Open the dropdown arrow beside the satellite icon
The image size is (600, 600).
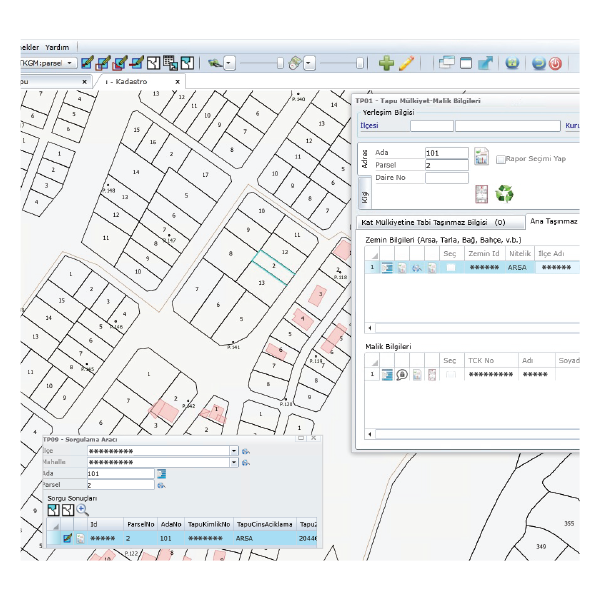(229, 63)
